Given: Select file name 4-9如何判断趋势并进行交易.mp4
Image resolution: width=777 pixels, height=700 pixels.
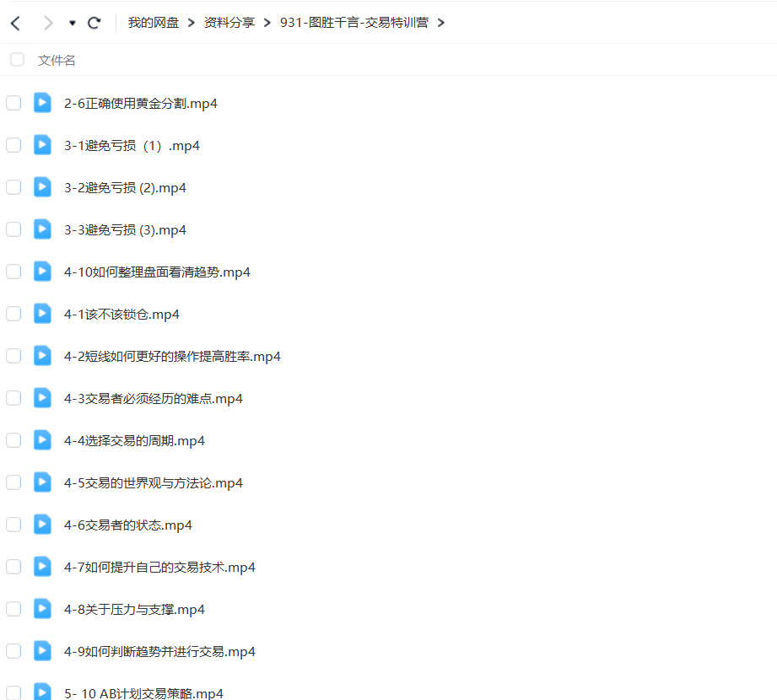Looking at the screenshot, I should tap(159, 651).
